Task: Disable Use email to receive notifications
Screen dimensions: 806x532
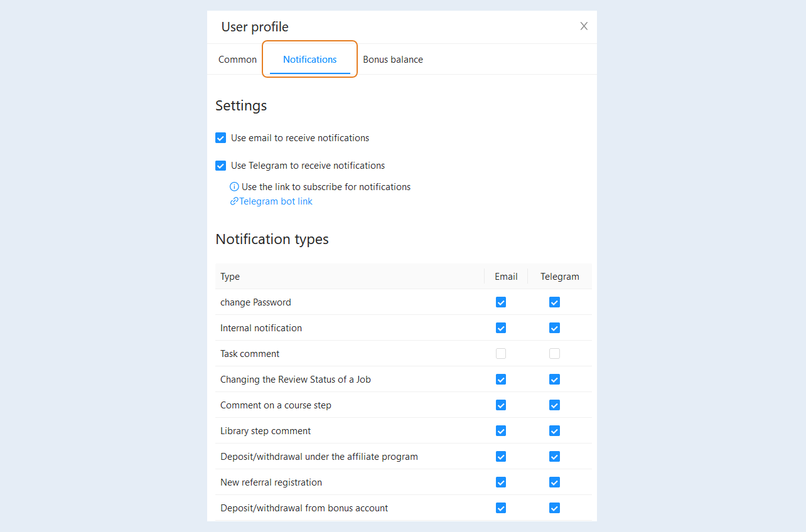Action: [x=220, y=138]
